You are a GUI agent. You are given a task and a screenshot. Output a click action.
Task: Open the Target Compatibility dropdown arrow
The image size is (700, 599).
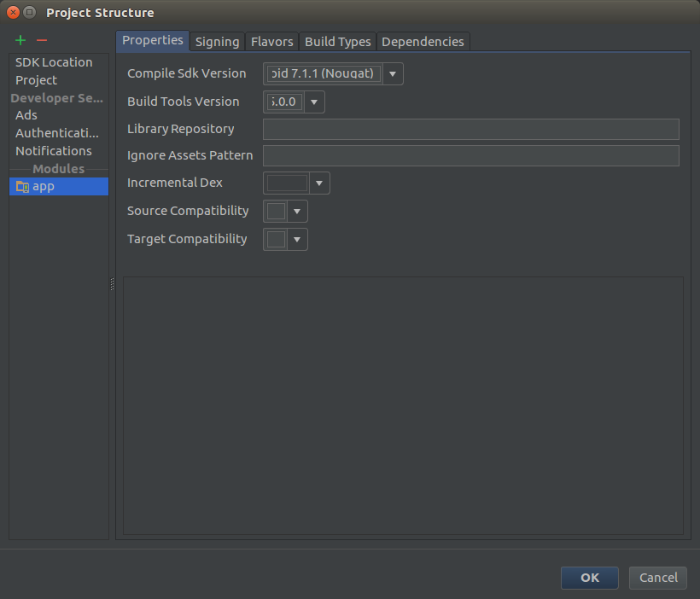(297, 240)
